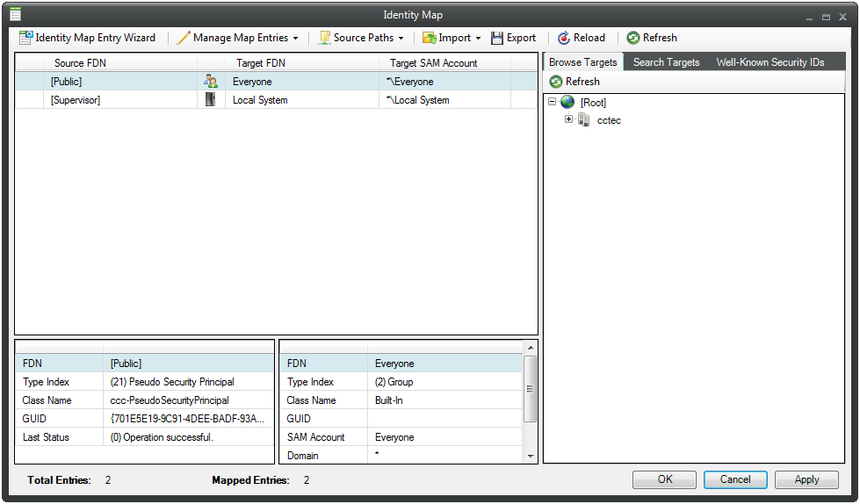Click the Last Status property label

coord(46,437)
